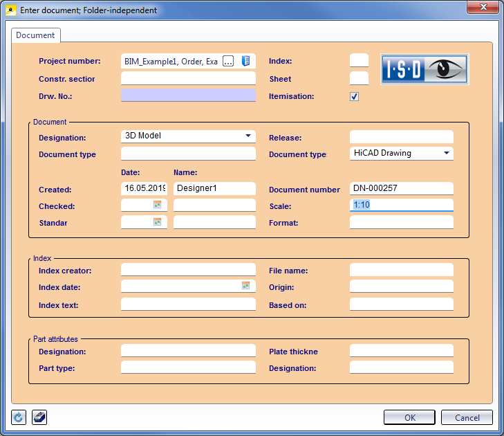Click the refresh icon at bottom left
The height and width of the screenshot is (436, 504).
(x=19, y=417)
